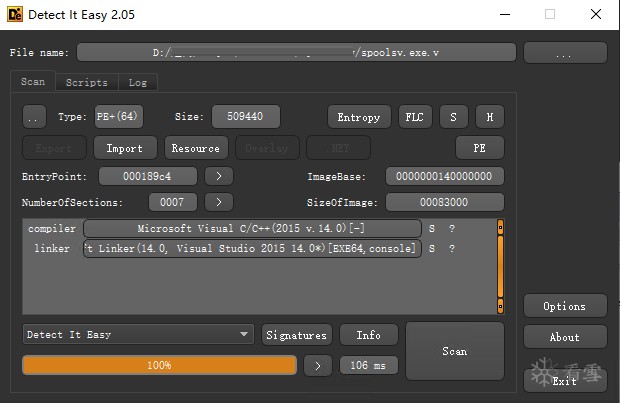This screenshot has width=620, height=403.
Task: Click the FLC button
Action: coord(415,117)
